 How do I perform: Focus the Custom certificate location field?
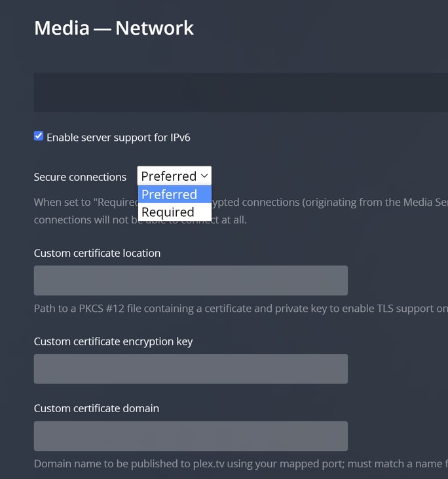pos(191,280)
